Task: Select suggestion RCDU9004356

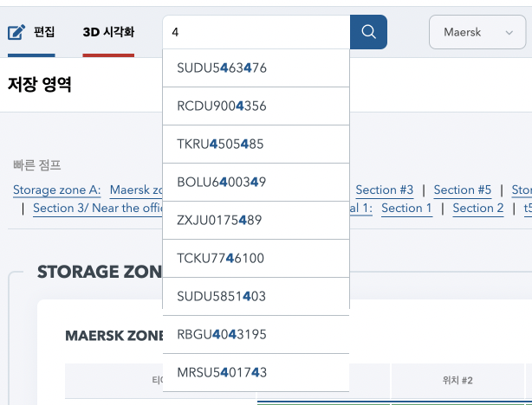Action: (x=221, y=106)
